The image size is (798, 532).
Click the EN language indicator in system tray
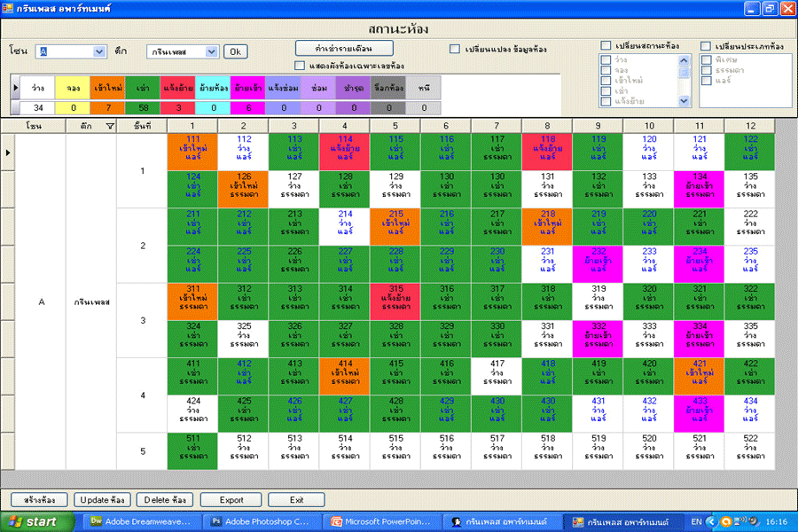click(697, 521)
